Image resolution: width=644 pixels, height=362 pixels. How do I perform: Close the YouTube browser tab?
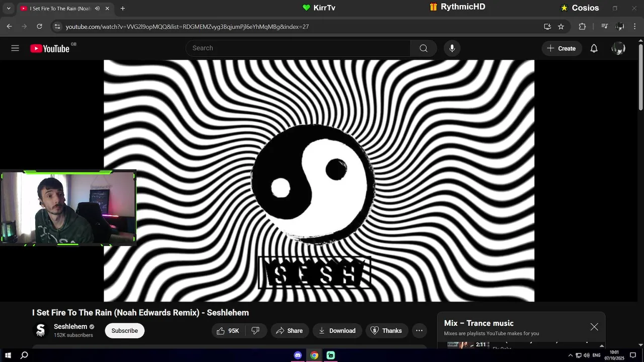point(107,9)
